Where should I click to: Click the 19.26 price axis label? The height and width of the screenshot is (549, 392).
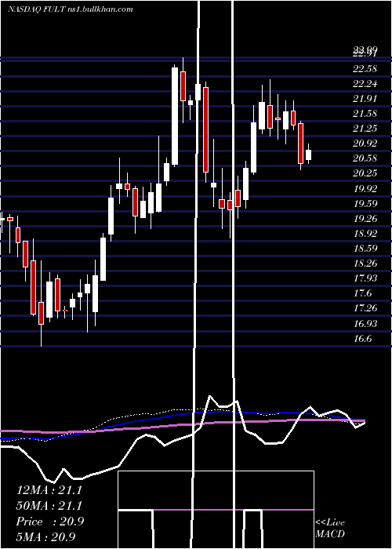[x=365, y=219]
